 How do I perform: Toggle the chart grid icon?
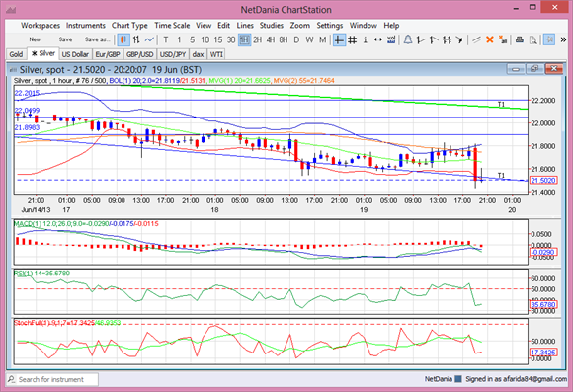click(x=352, y=39)
